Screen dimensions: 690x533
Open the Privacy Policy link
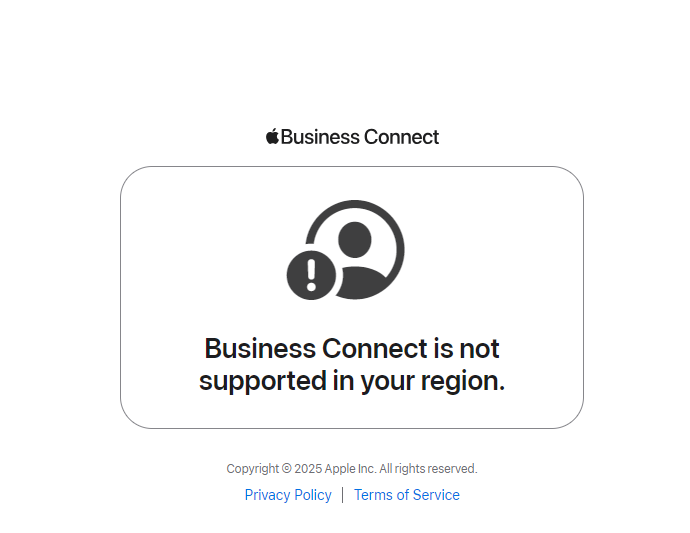[x=288, y=495]
